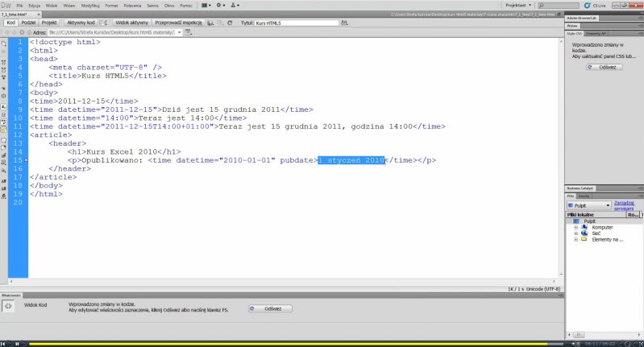Open the Projektant workspace dropdown
The height and width of the screenshot is (347, 644).
514,6
